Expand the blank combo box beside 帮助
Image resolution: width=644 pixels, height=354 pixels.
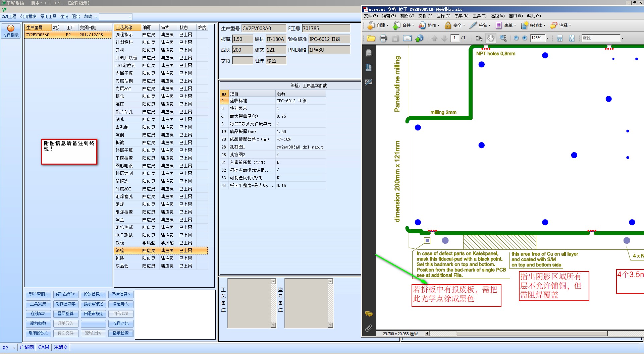130,17
